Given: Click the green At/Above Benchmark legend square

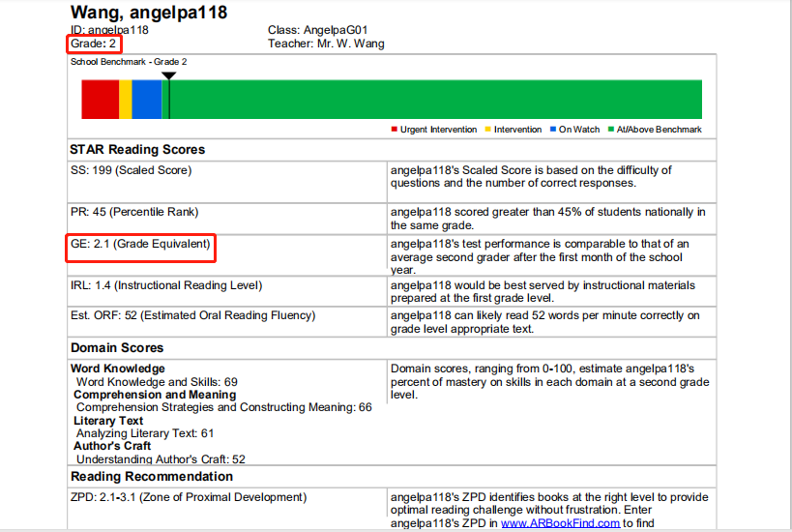Looking at the screenshot, I should pos(610,130).
